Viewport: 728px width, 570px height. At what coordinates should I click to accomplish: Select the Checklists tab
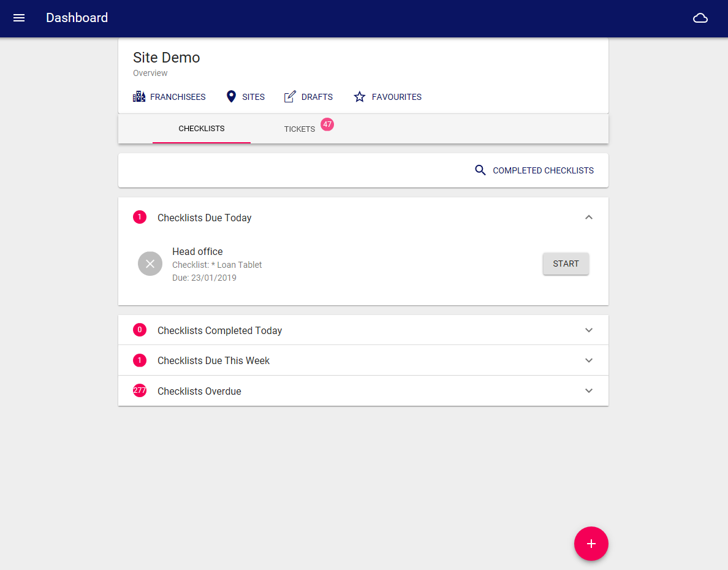[202, 129]
